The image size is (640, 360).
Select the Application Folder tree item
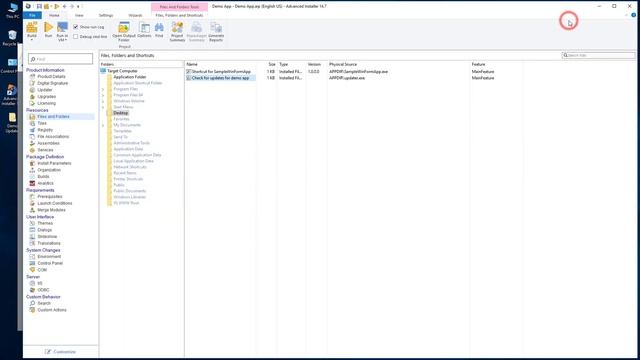click(129, 77)
